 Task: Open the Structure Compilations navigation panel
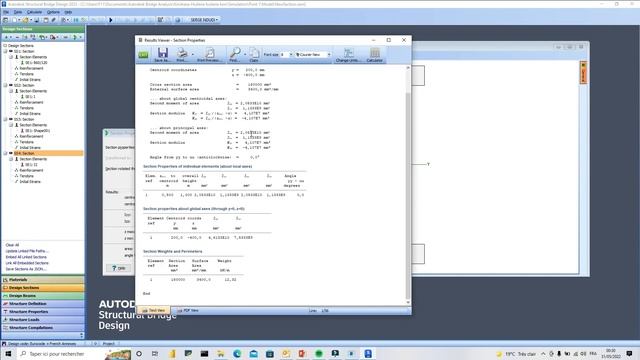pyautogui.click(x=42, y=327)
